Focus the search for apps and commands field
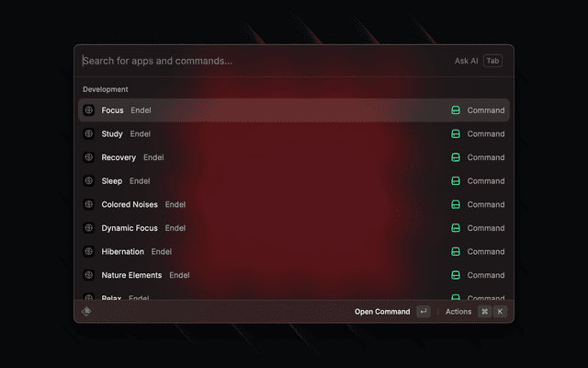This screenshot has height=368, width=588. [257, 61]
